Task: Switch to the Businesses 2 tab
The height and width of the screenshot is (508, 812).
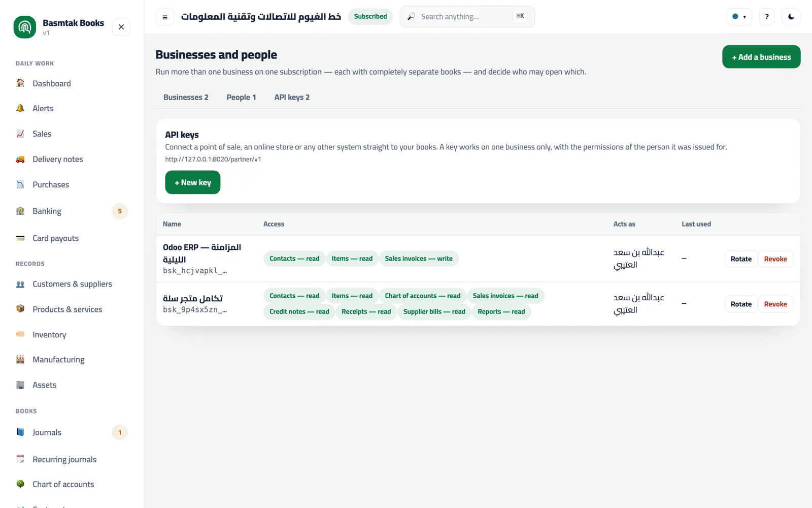Action: 186,97
